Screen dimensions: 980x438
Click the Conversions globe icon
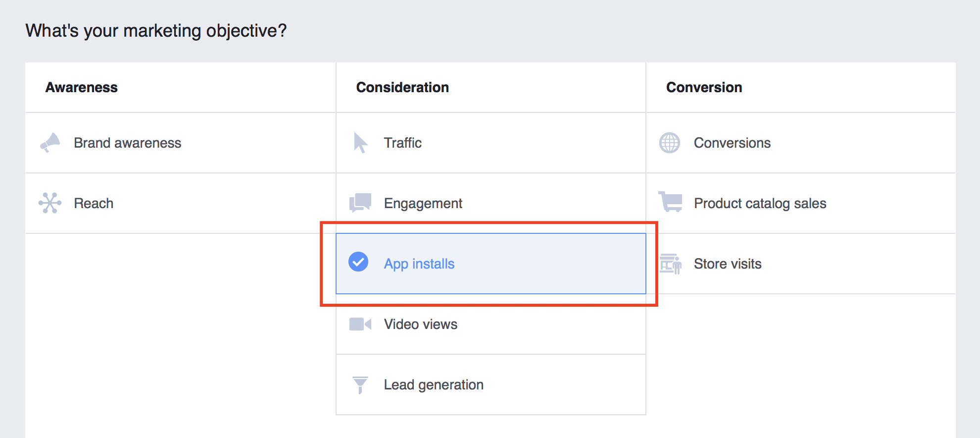pos(670,143)
